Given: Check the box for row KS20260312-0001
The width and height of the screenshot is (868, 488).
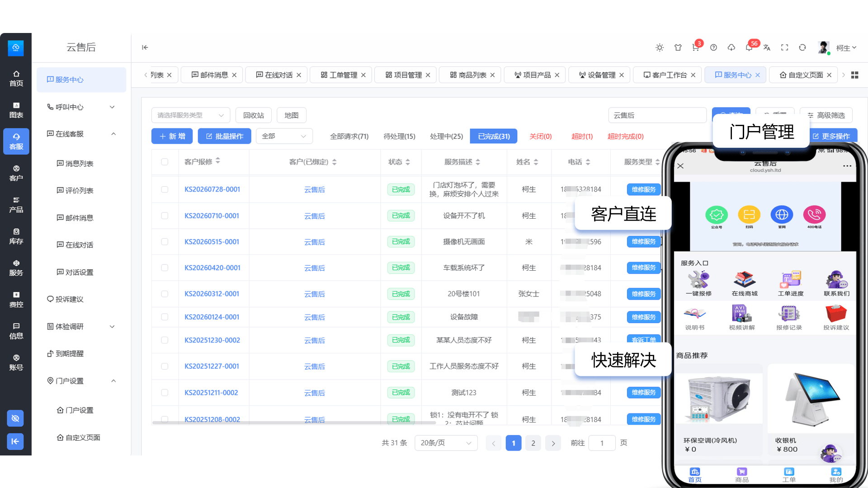Looking at the screenshot, I should click(165, 294).
